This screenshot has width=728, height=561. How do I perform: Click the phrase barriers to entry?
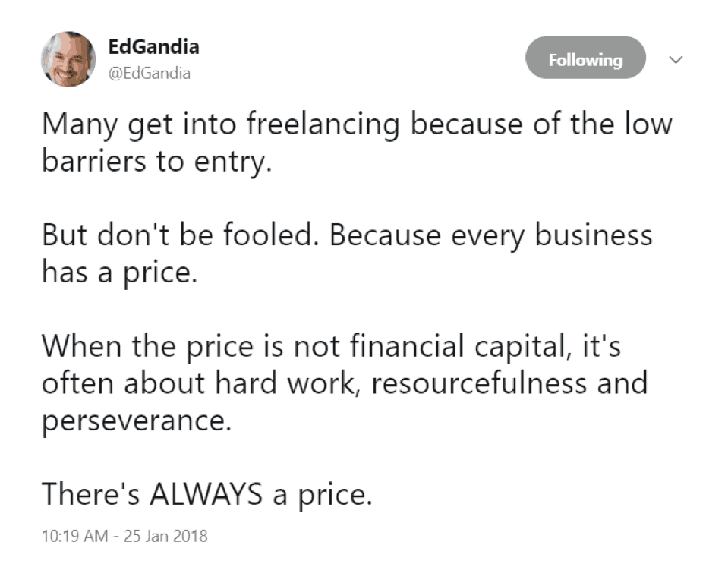[x=157, y=162]
